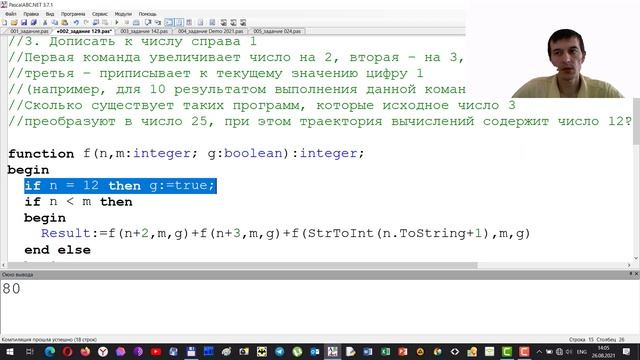
Task: Click the Undo toolbar icon
Action: (76, 22)
